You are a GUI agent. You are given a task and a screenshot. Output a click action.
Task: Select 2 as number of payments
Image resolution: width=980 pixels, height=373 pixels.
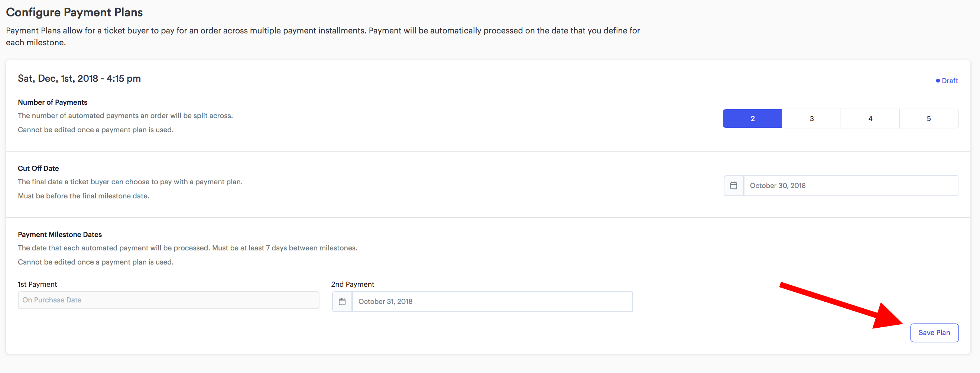coord(752,119)
